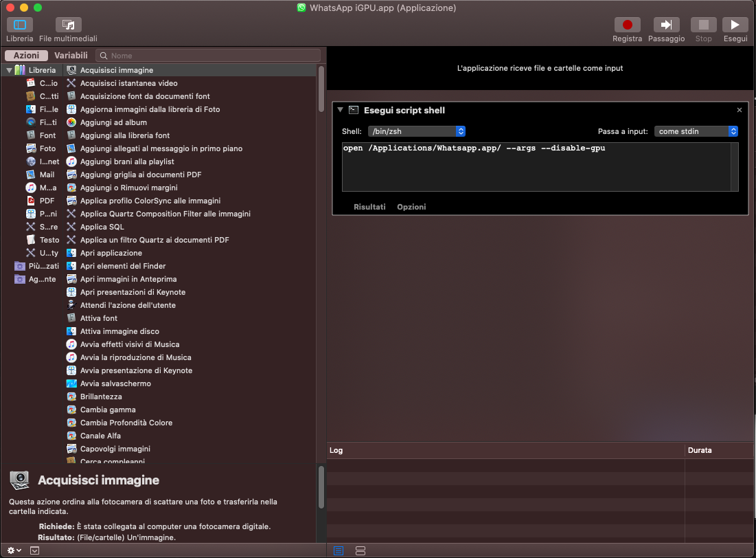Switch to the Variabili tab

click(x=71, y=56)
